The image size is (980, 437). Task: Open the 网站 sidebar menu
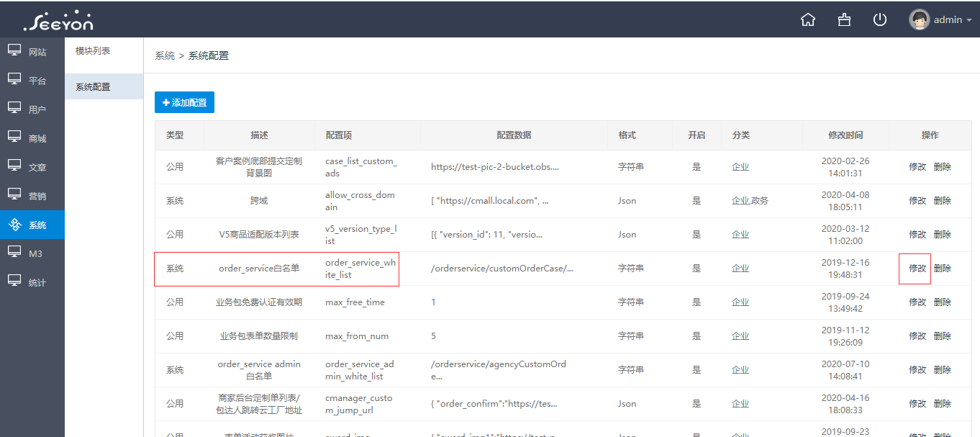32,52
